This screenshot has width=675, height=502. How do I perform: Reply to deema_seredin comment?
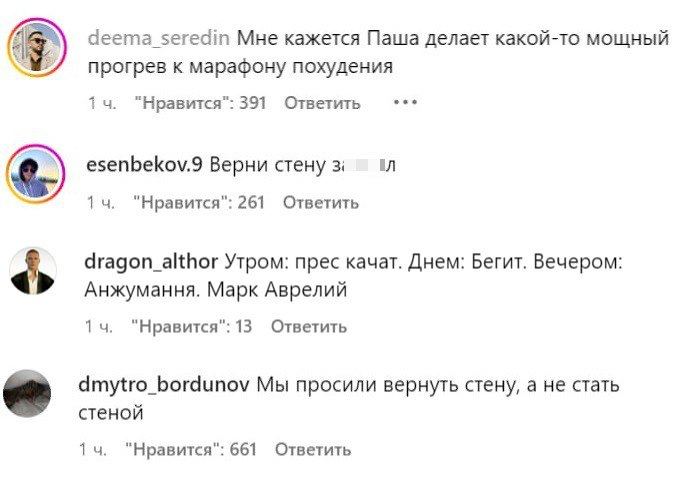click(322, 103)
